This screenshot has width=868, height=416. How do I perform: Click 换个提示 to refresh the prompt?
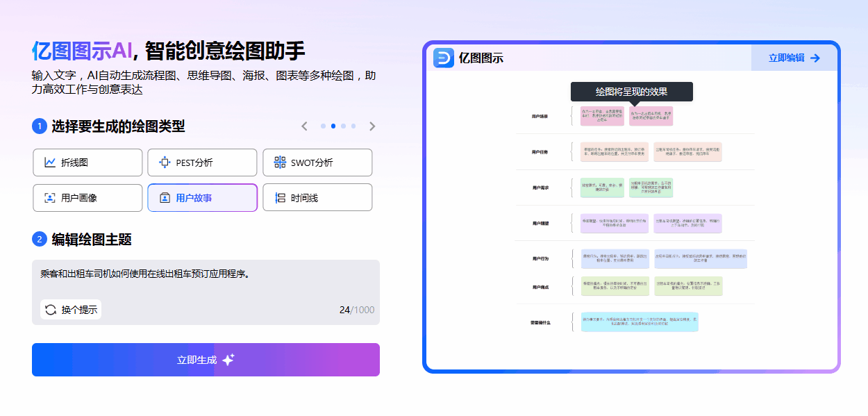click(71, 310)
